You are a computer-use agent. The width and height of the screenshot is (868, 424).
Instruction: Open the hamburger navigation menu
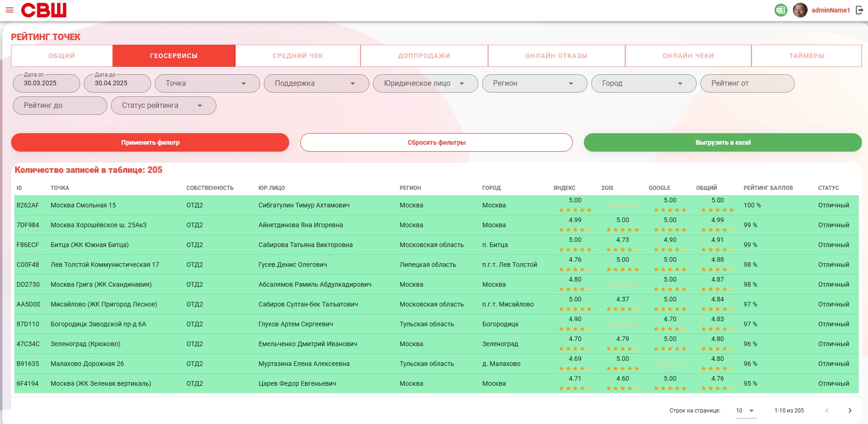pos(9,10)
